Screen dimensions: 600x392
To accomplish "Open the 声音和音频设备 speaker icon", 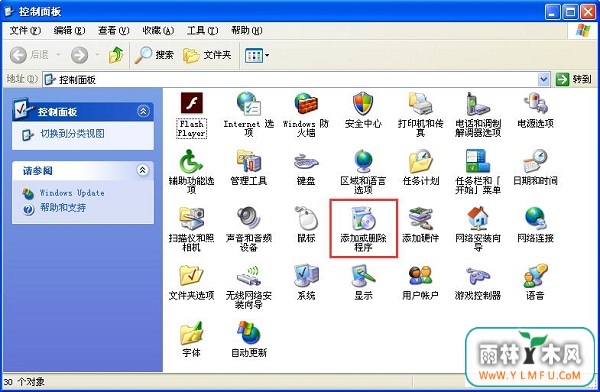I will (x=248, y=218).
